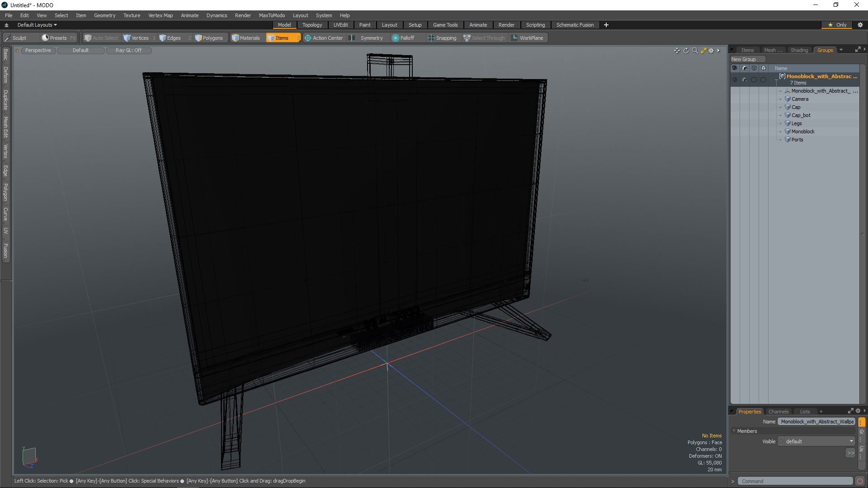Image resolution: width=868 pixels, height=488 pixels.
Task: Select the Legs mesh item
Action: 796,123
